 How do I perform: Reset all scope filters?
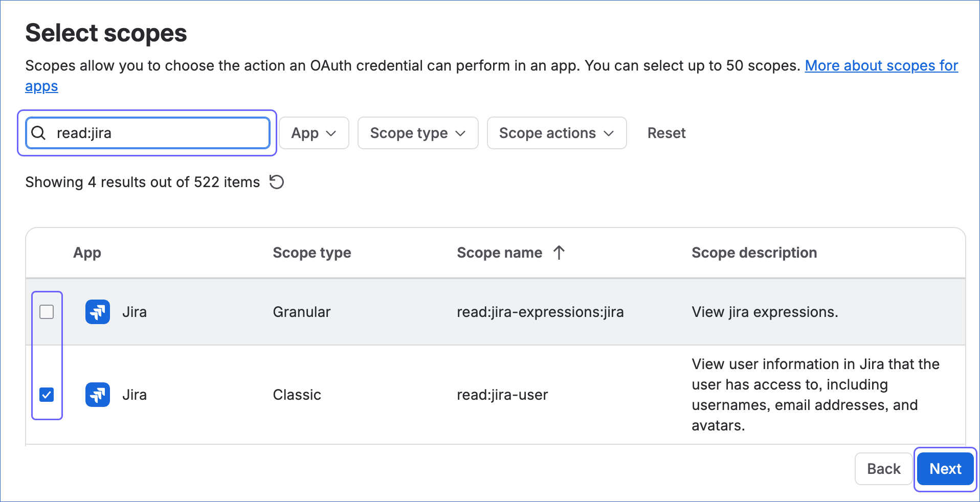666,133
